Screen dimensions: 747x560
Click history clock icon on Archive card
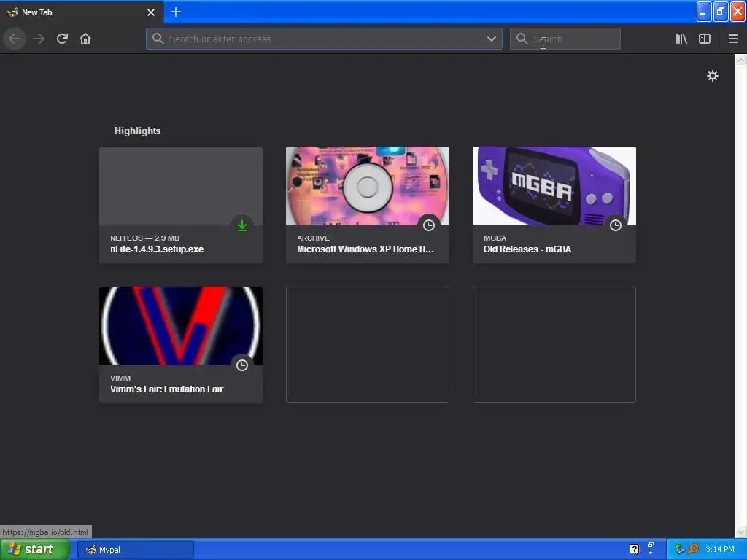tap(429, 225)
